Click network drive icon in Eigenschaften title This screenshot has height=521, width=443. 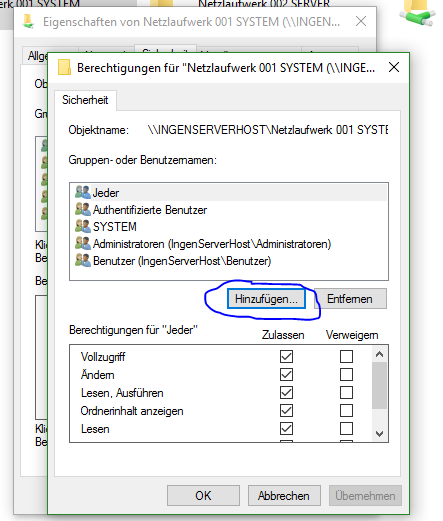[28, 22]
